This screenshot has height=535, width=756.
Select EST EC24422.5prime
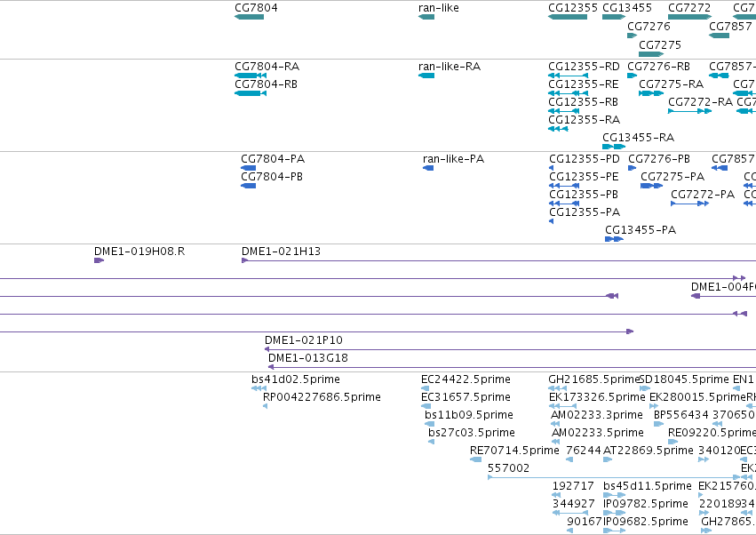pos(466,379)
